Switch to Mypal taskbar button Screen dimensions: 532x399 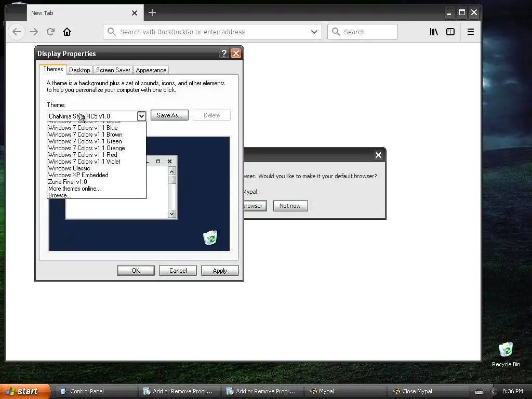coord(345,391)
